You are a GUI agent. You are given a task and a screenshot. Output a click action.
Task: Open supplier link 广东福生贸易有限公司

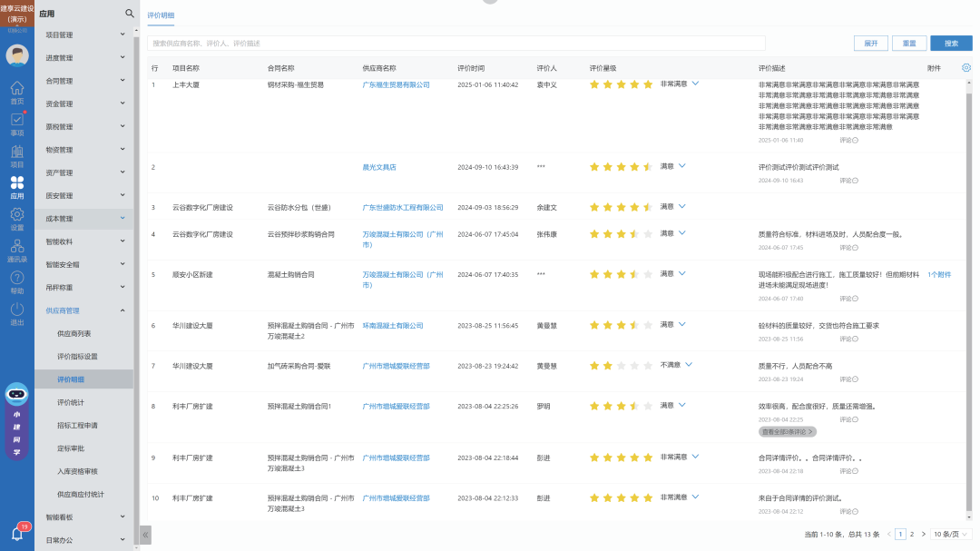click(396, 84)
